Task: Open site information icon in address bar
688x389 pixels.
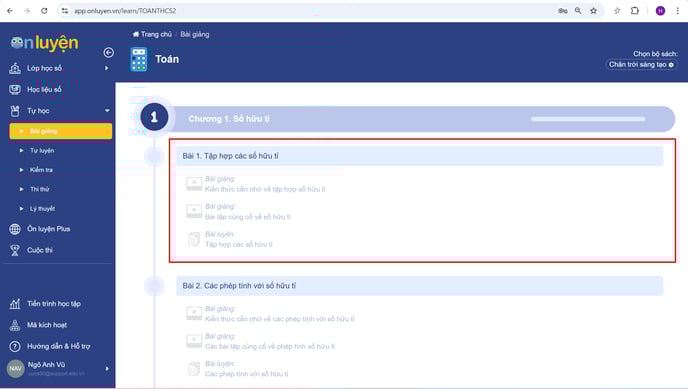Action: 65,11
